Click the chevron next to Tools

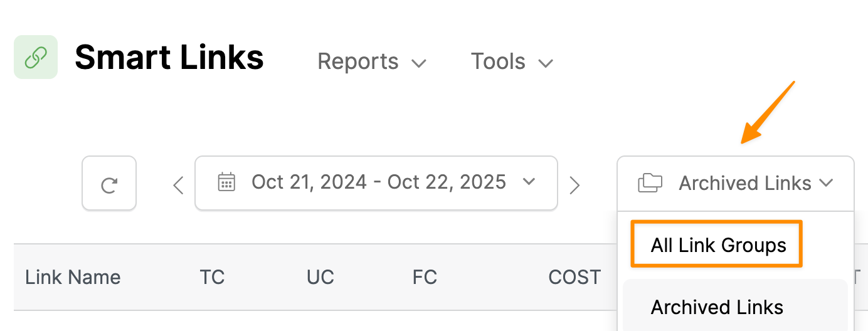click(x=546, y=63)
